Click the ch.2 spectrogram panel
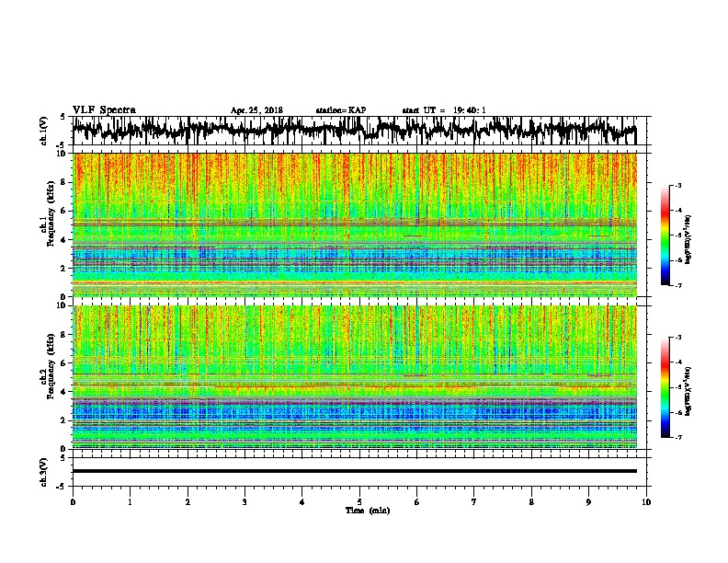The height and width of the screenshot is (563, 728). pyautogui.click(x=354, y=377)
